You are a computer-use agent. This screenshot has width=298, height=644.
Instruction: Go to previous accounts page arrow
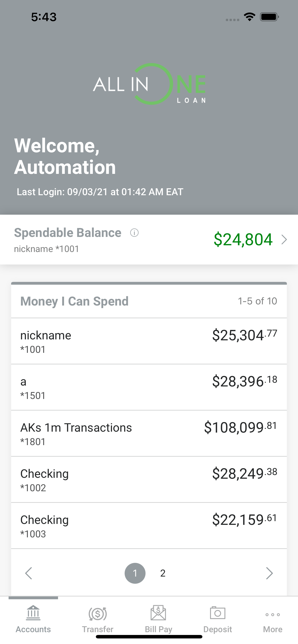click(x=29, y=573)
